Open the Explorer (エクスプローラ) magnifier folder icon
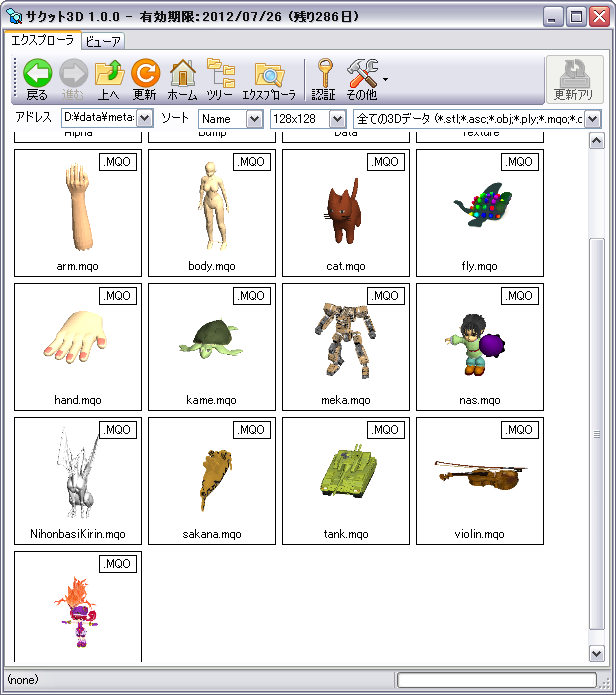This screenshot has height=695, width=616. click(269, 74)
